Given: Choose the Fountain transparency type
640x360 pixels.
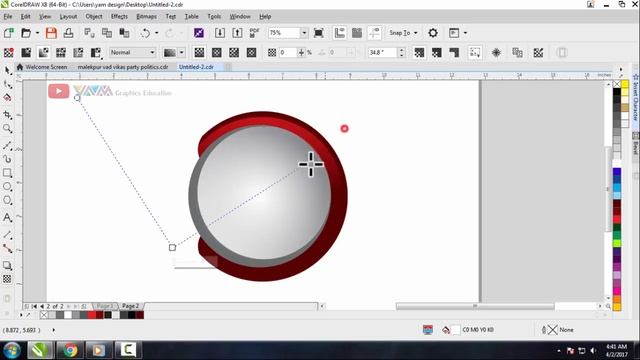Looking at the screenshot, I should 43,53.
